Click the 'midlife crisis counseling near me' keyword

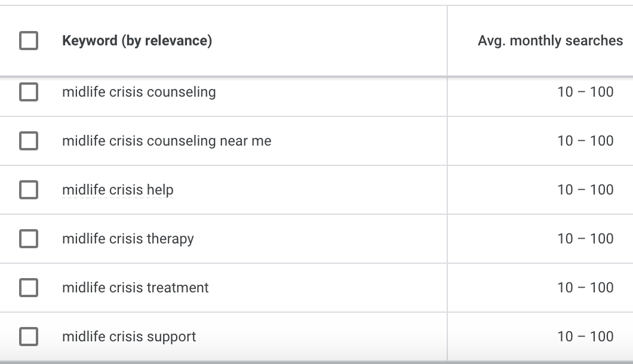pyautogui.click(x=167, y=141)
